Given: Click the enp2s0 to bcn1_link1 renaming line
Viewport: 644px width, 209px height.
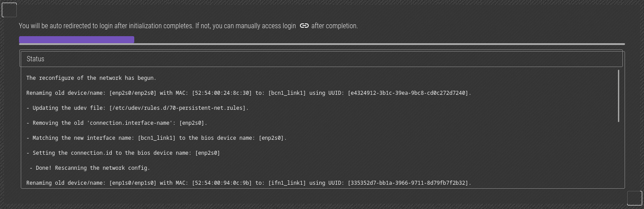Looking at the screenshot, I should click(x=249, y=93).
